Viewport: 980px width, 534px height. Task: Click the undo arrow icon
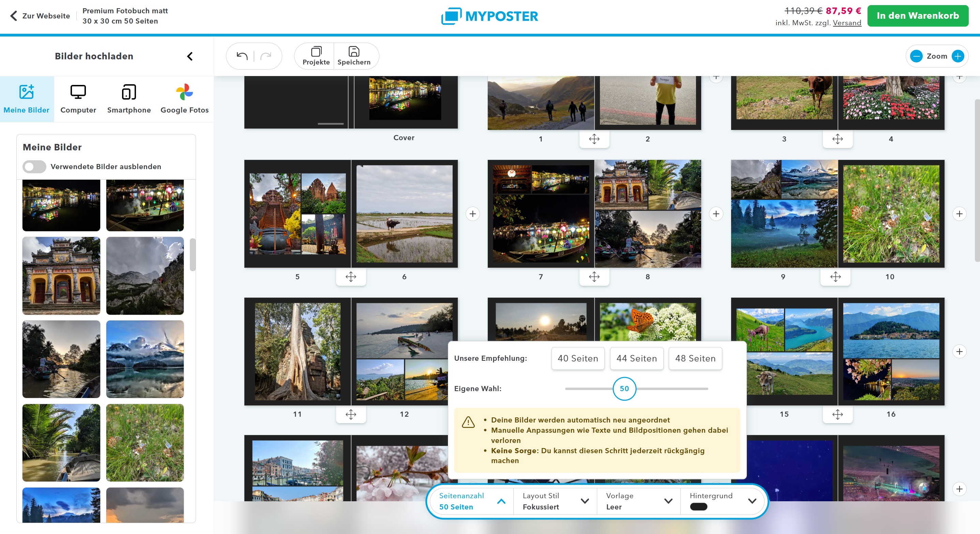pos(242,56)
